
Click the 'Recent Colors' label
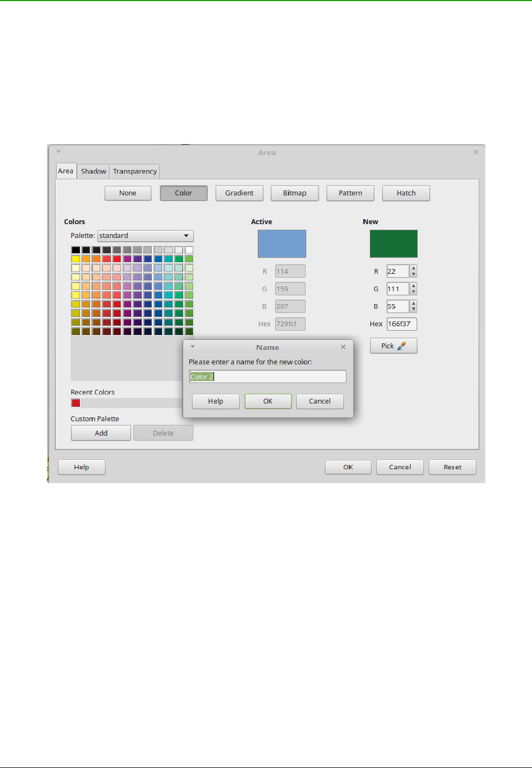tap(93, 393)
